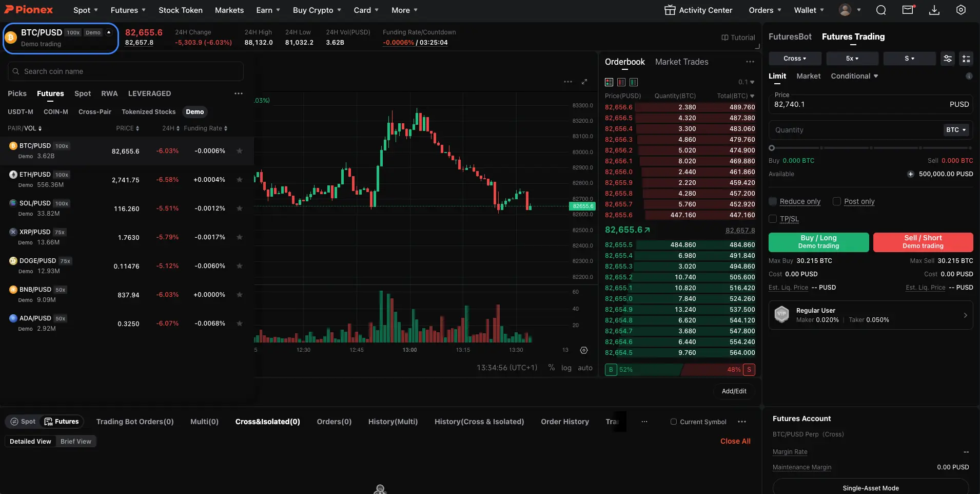Image resolution: width=980 pixels, height=494 pixels.
Task: Open the preferences sliders icon near leverage selector
Action: 948,59
